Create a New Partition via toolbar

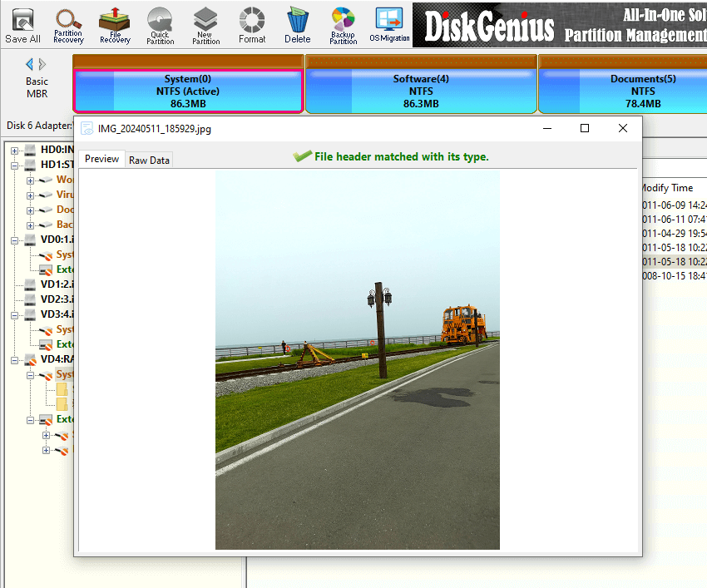[205, 23]
